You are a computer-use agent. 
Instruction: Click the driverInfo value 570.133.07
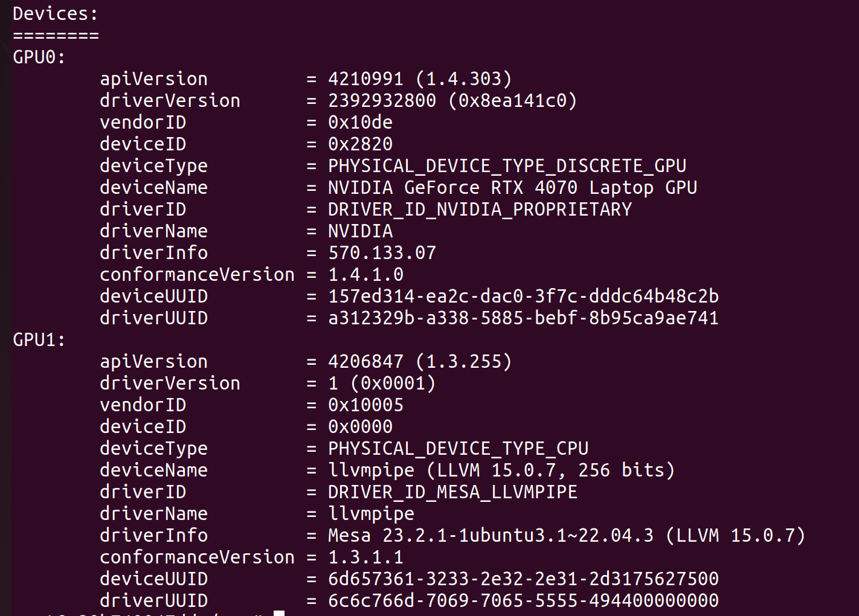pyautogui.click(x=382, y=252)
